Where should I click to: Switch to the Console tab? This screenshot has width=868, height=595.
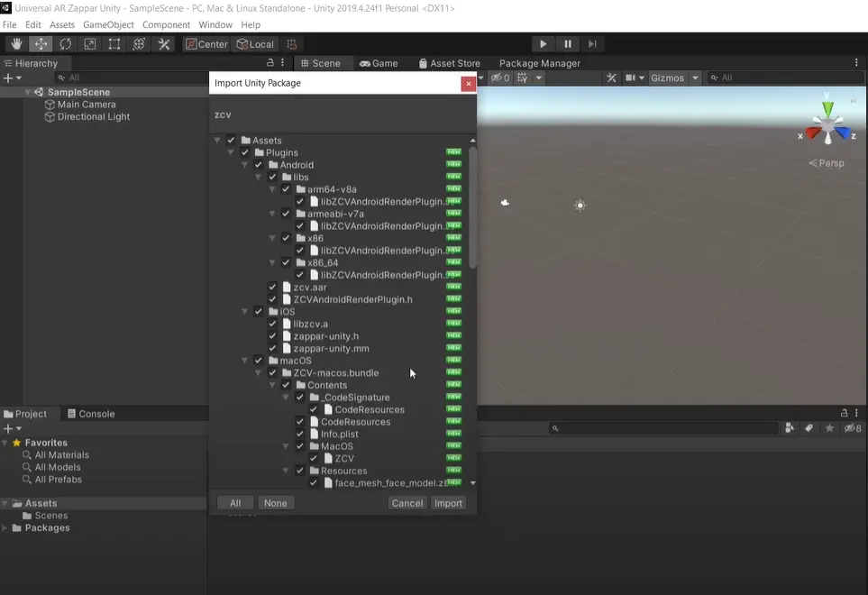pyautogui.click(x=91, y=414)
